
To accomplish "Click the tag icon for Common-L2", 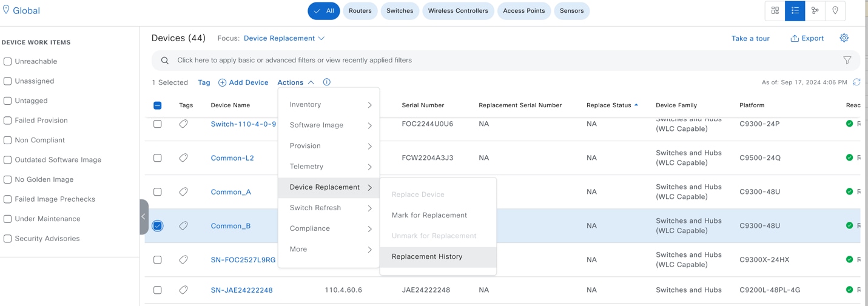I will (183, 158).
